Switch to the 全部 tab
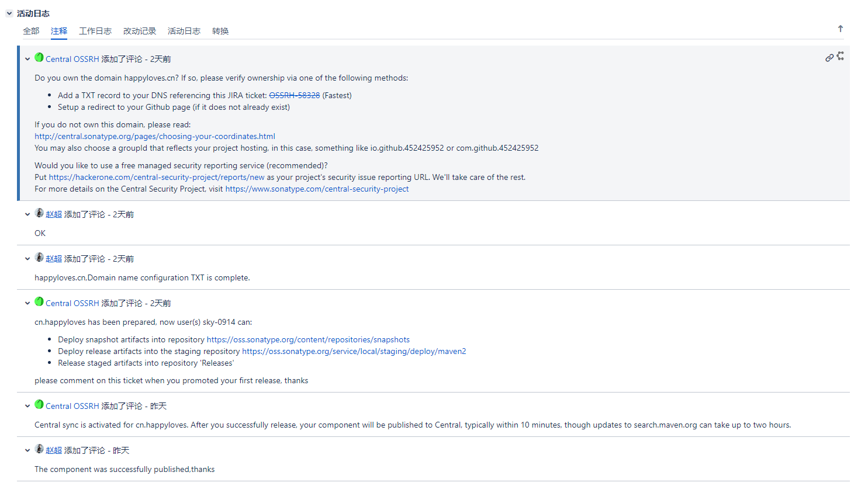This screenshot has width=868, height=486. click(x=31, y=31)
